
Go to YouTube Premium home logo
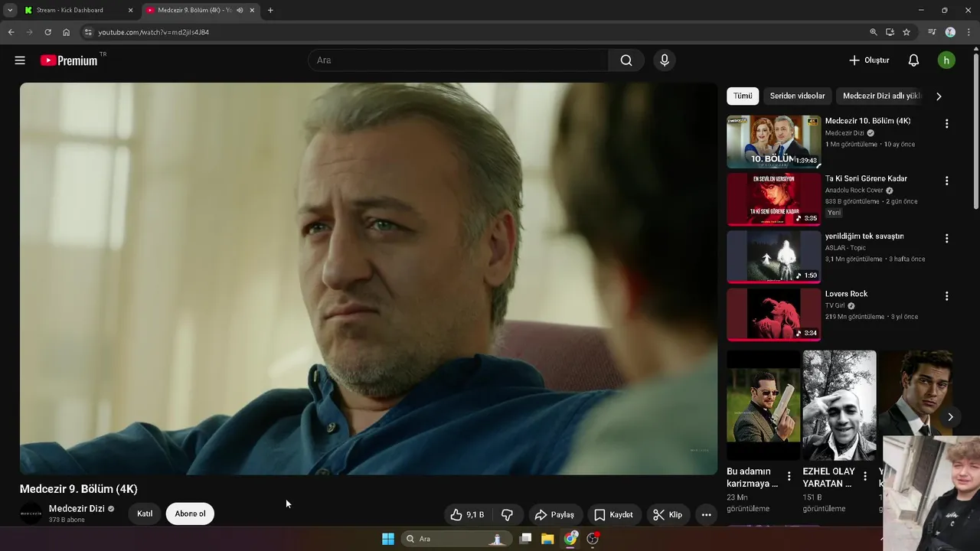[70, 60]
